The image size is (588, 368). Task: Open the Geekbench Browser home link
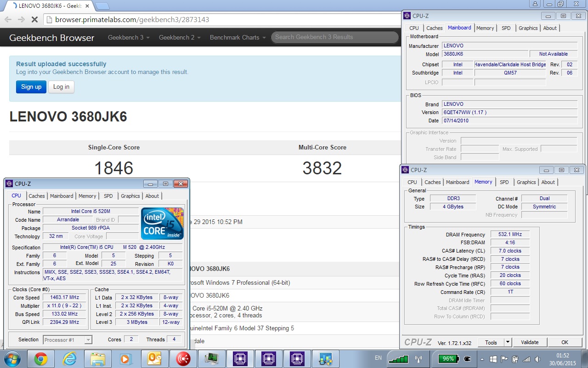coord(52,38)
